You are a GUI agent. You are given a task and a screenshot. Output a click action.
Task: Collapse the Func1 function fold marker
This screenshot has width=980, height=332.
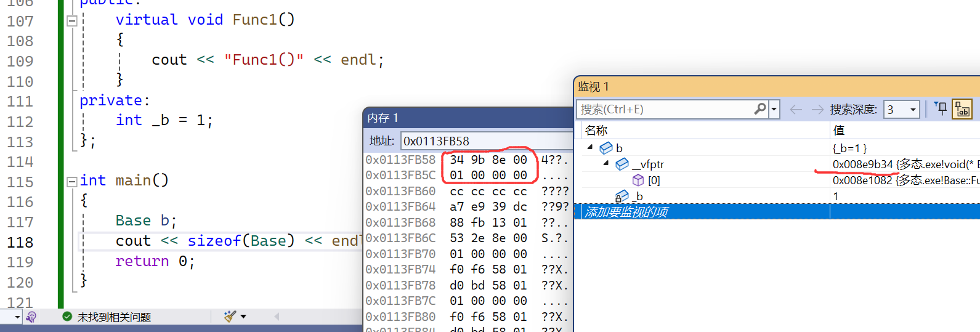[72, 20]
